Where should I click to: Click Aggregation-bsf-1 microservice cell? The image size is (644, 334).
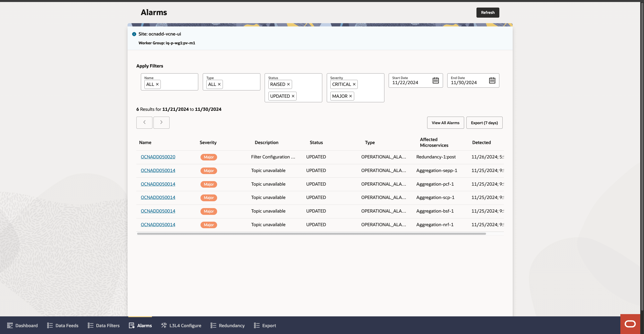[x=435, y=211]
